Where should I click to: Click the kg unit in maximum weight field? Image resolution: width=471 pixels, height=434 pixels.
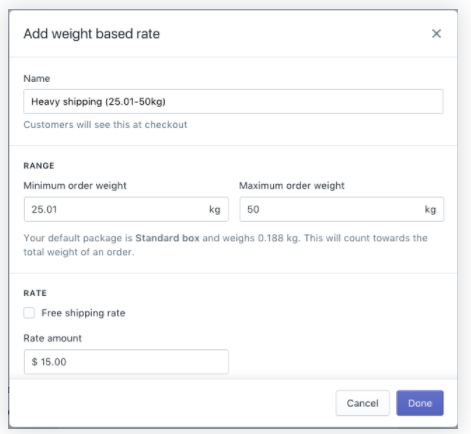coord(430,210)
